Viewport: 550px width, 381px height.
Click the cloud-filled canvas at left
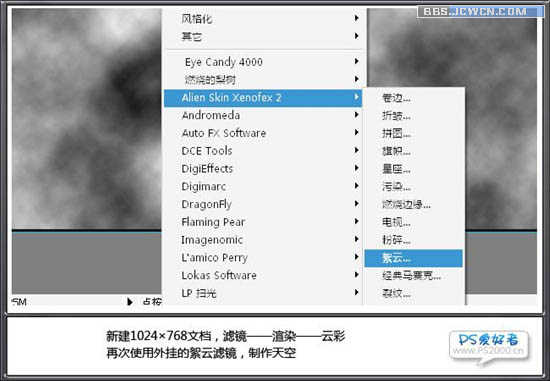pyautogui.click(x=87, y=119)
